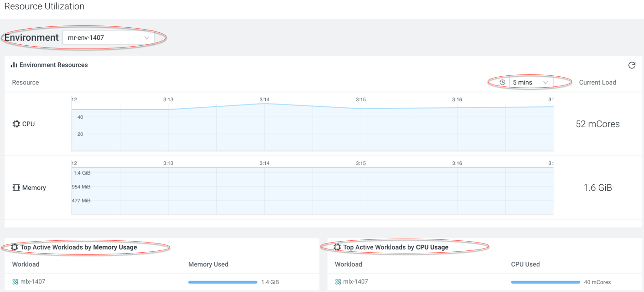Viewport: 644px width, 292px height.
Task: Click the chevron arrow in the Environment selector
Action: tap(147, 38)
